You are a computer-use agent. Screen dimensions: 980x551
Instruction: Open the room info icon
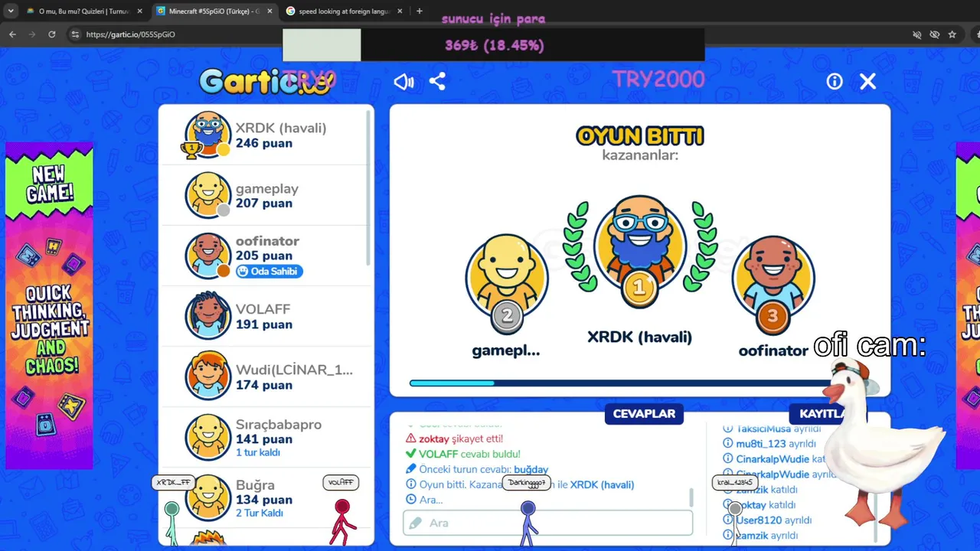tap(835, 81)
